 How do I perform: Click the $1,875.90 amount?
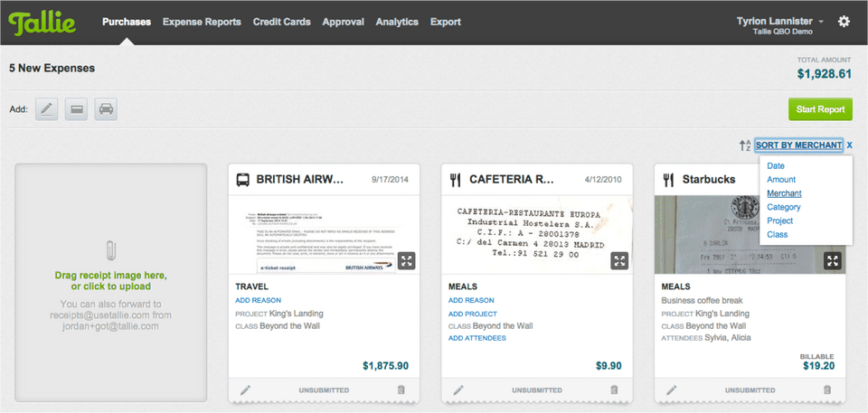[x=386, y=365]
